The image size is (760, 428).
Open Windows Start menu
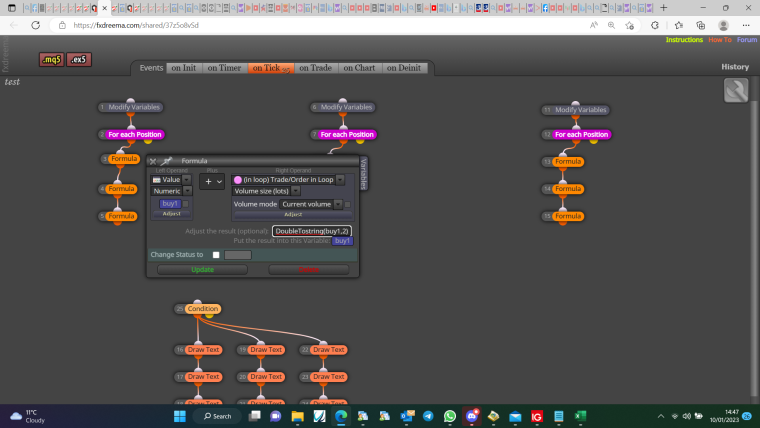tap(180, 416)
